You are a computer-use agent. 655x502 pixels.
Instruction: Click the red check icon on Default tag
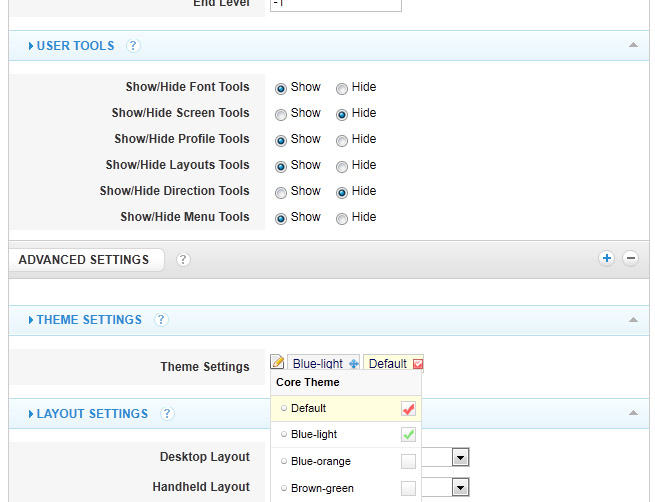click(x=417, y=364)
